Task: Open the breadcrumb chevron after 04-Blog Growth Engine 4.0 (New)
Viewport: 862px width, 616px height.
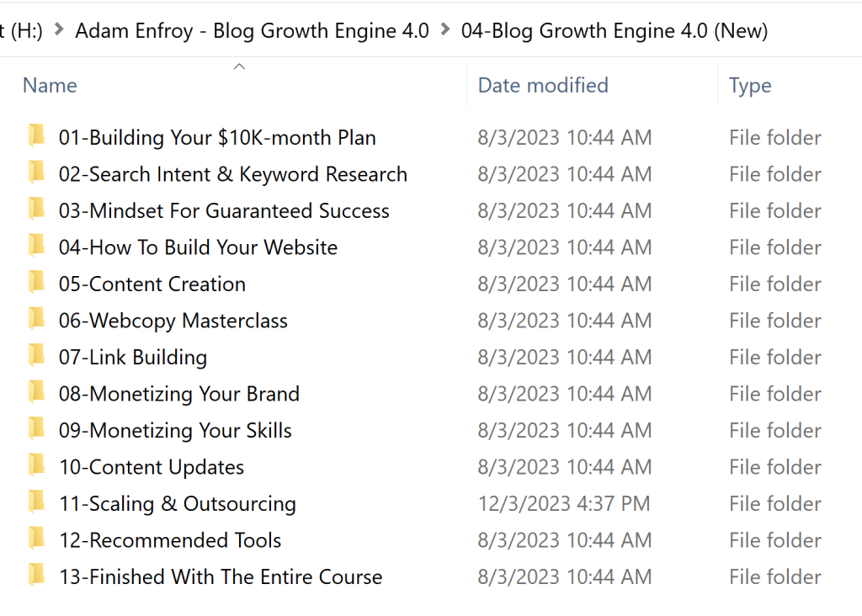Action: pyautogui.click(x=787, y=30)
